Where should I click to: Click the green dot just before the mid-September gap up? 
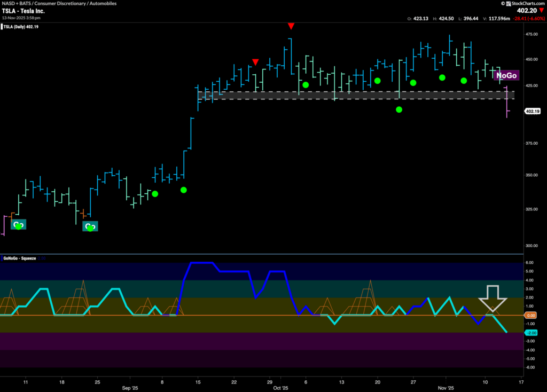[x=184, y=190]
